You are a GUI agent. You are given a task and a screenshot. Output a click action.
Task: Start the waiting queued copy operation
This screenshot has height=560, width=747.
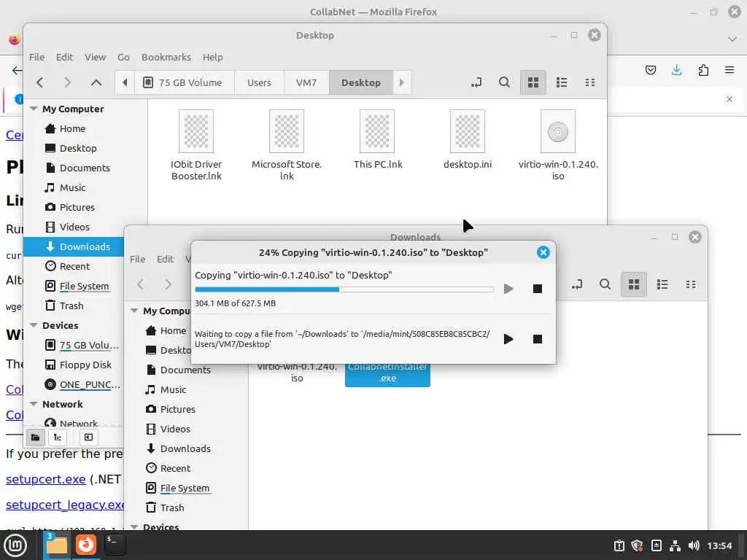(x=508, y=339)
